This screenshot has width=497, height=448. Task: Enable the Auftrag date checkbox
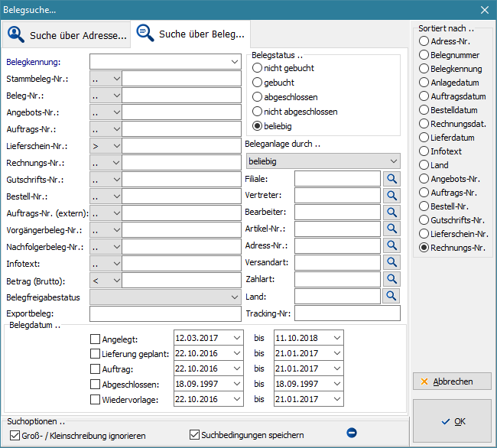click(x=95, y=368)
